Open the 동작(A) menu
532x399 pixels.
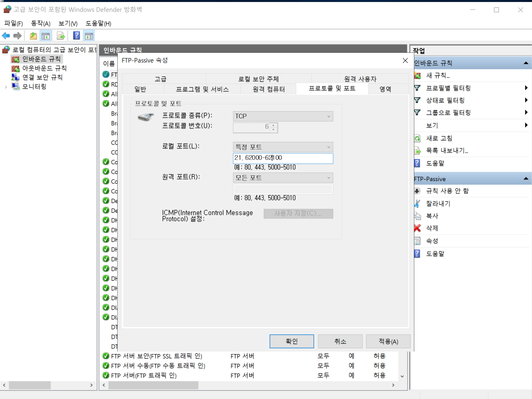(x=41, y=23)
